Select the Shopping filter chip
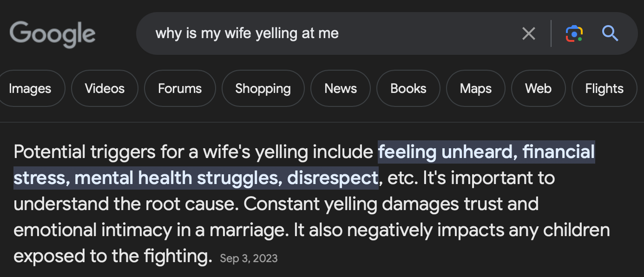The height and width of the screenshot is (277, 644). (263, 88)
